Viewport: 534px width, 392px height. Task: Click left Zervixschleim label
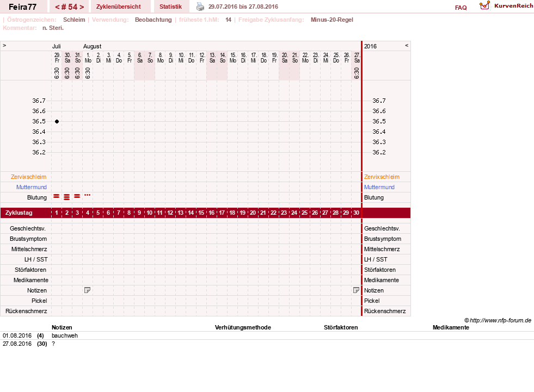point(29,177)
